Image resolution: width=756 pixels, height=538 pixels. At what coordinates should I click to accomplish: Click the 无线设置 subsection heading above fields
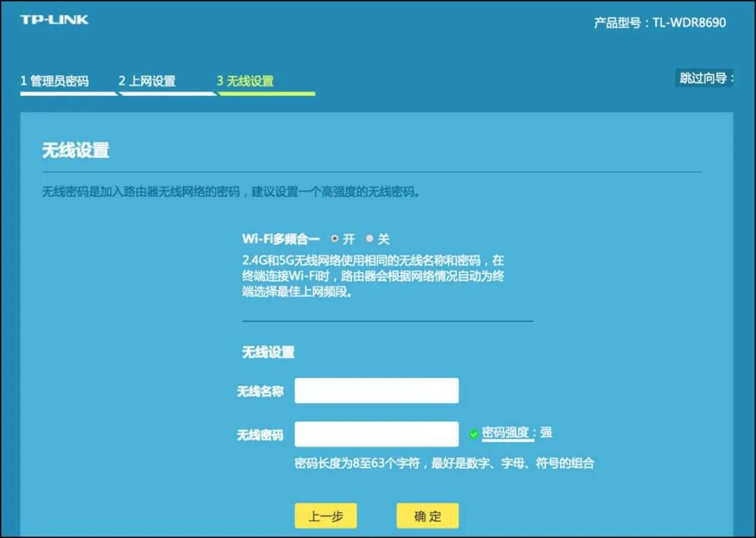(x=268, y=352)
